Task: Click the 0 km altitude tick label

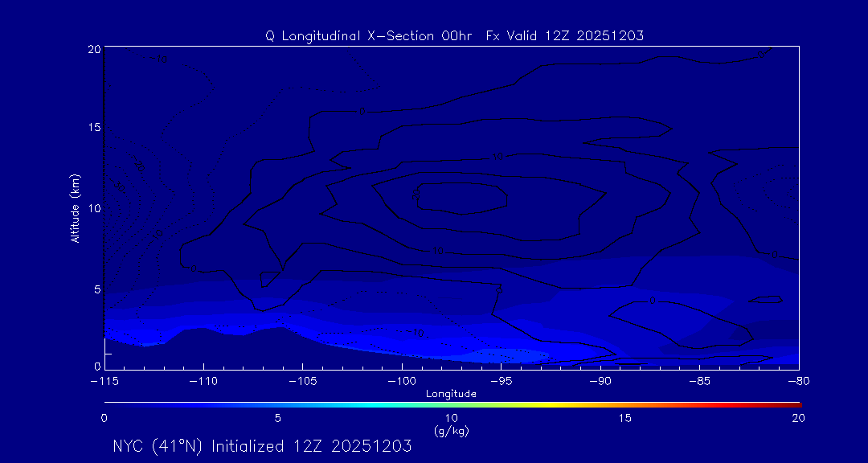Action: pyautogui.click(x=97, y=366)
